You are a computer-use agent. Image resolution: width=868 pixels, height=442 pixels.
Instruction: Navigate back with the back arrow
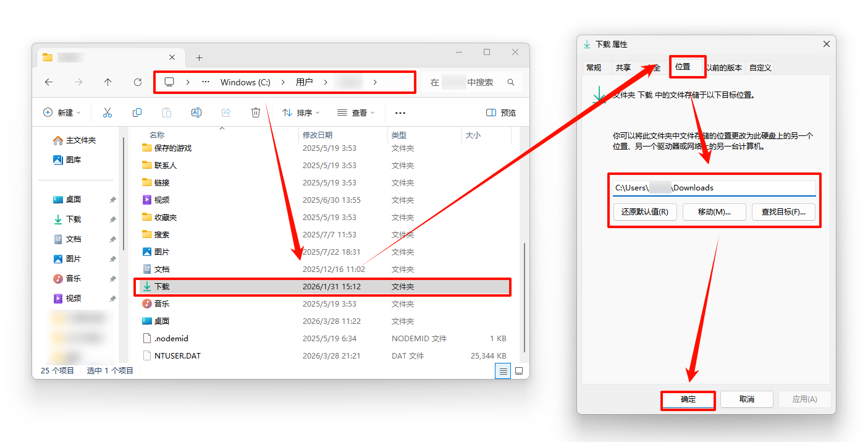pyautogui.click(x=49, y=82)
